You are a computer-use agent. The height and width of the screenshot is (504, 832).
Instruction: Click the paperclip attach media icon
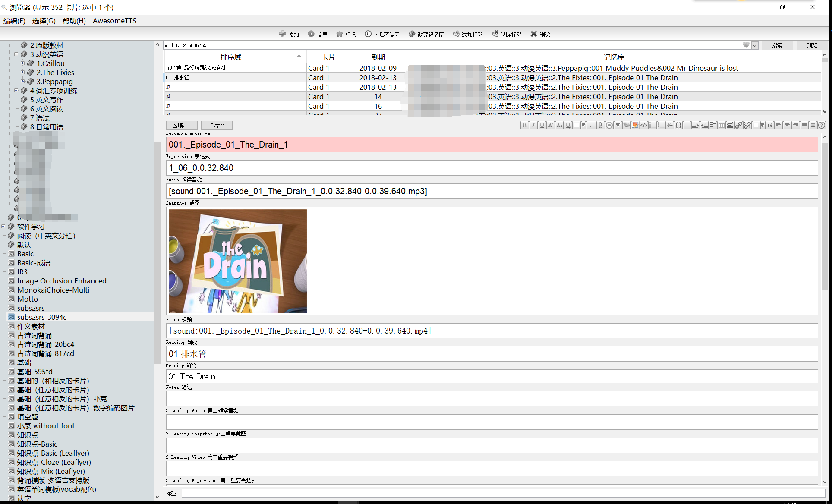(600, 125)
